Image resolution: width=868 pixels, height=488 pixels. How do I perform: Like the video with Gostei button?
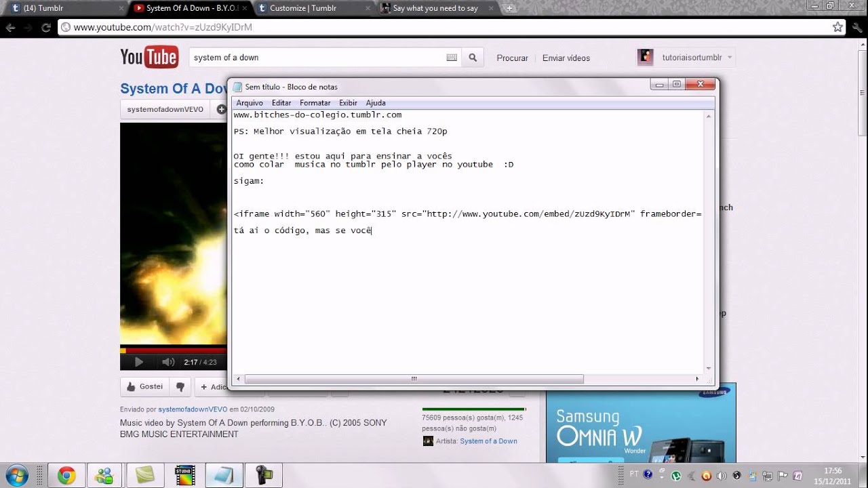pos(144,386)
